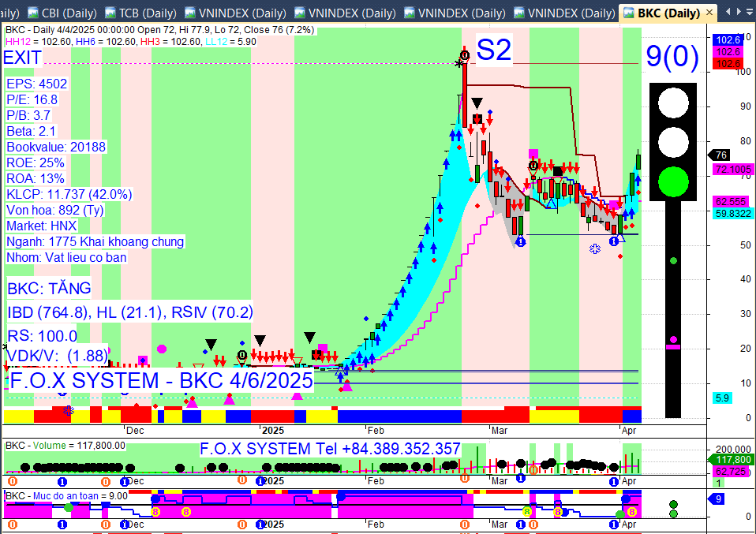756x534 pixels.
Task: Select the Market: HNX line
Action: 42,226
